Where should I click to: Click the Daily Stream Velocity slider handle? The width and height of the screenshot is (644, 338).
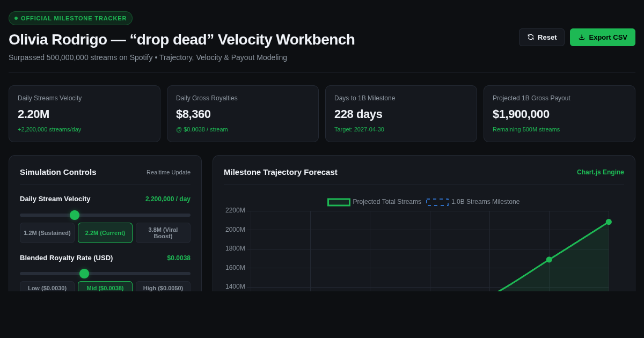(x=75, y=215)
